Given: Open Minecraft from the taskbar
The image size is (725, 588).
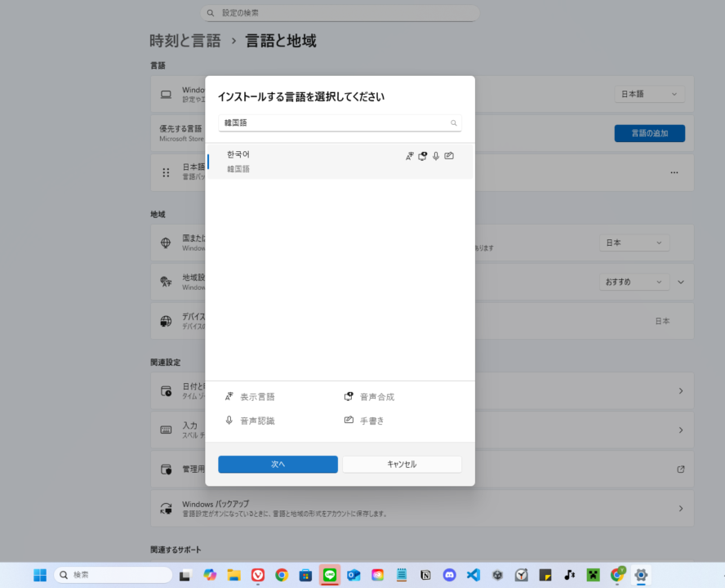Looking at the screenshot, I should click(593, 574).
